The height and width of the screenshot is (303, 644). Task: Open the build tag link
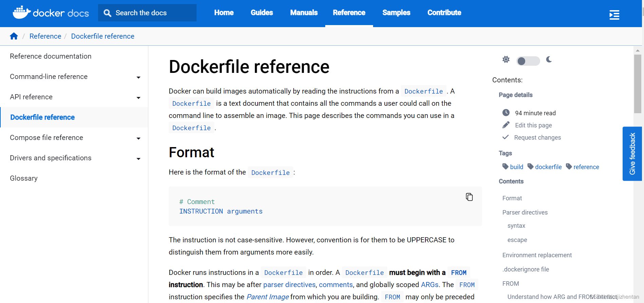[x=517, y=167]
